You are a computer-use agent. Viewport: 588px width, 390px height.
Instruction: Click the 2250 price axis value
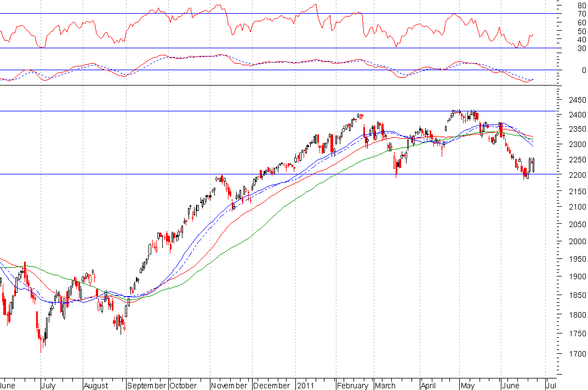tap(577, 160)
